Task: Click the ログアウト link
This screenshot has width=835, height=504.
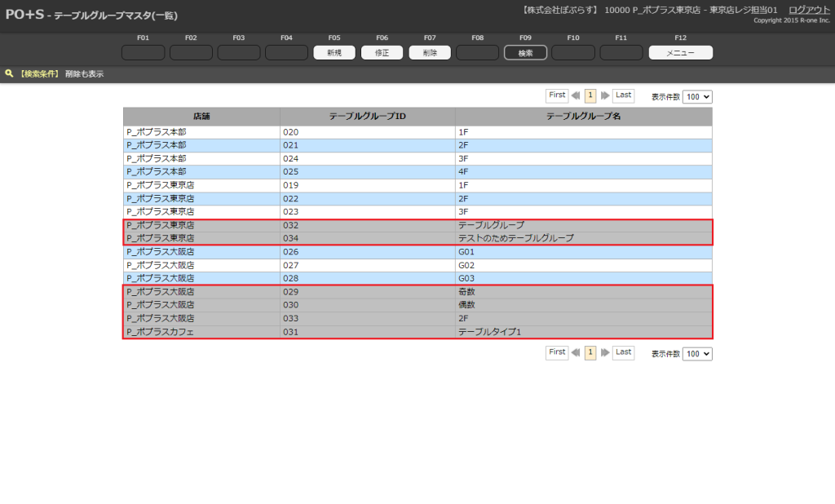Action: pos(809,10)
